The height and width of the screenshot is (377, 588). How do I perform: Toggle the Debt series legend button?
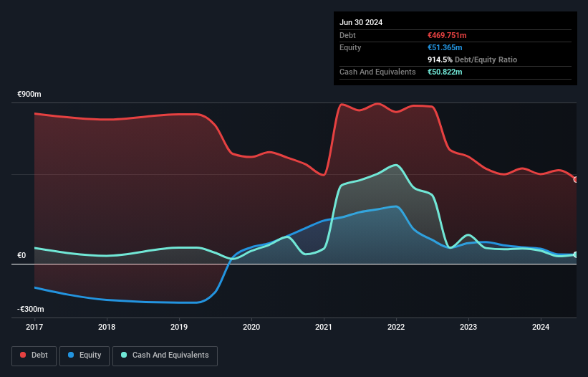34,355
